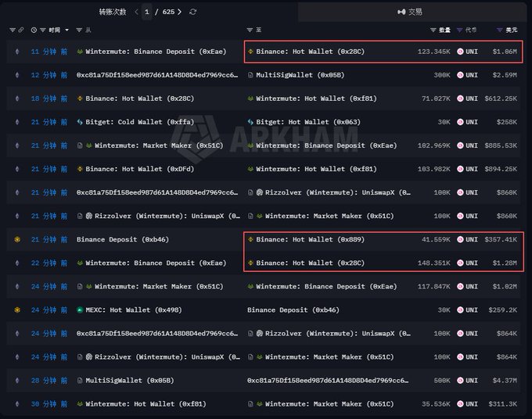
Task: Open the filter for the 数量 column
Action: pyautogui.click(x=433, y=30)
